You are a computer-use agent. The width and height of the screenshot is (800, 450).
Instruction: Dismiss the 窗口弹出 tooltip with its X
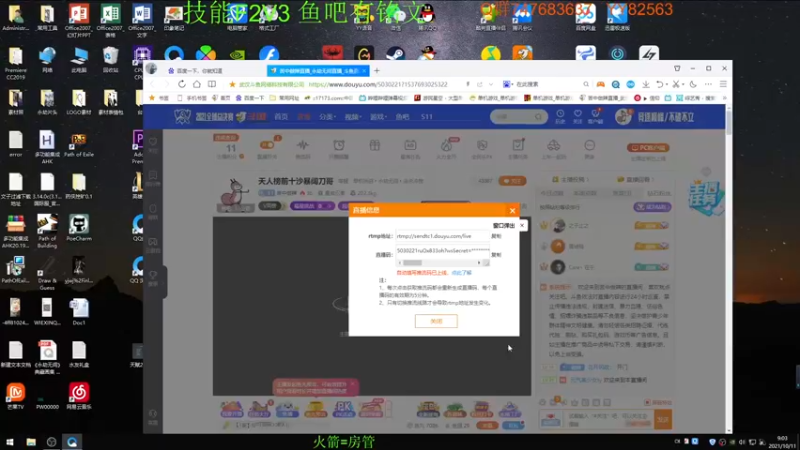click(x=522, y=226)
